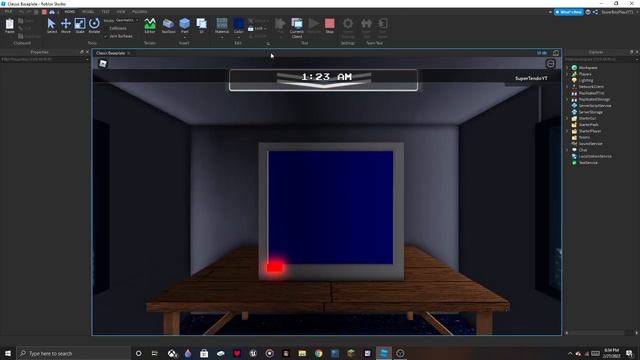Select the Select tool in the Tools ribbon

(51, 25)
